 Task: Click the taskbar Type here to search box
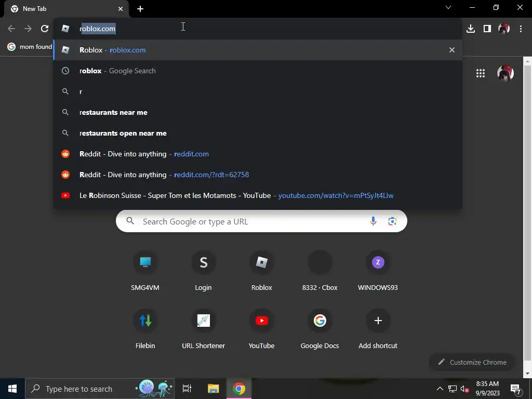[x=100, y=389]
